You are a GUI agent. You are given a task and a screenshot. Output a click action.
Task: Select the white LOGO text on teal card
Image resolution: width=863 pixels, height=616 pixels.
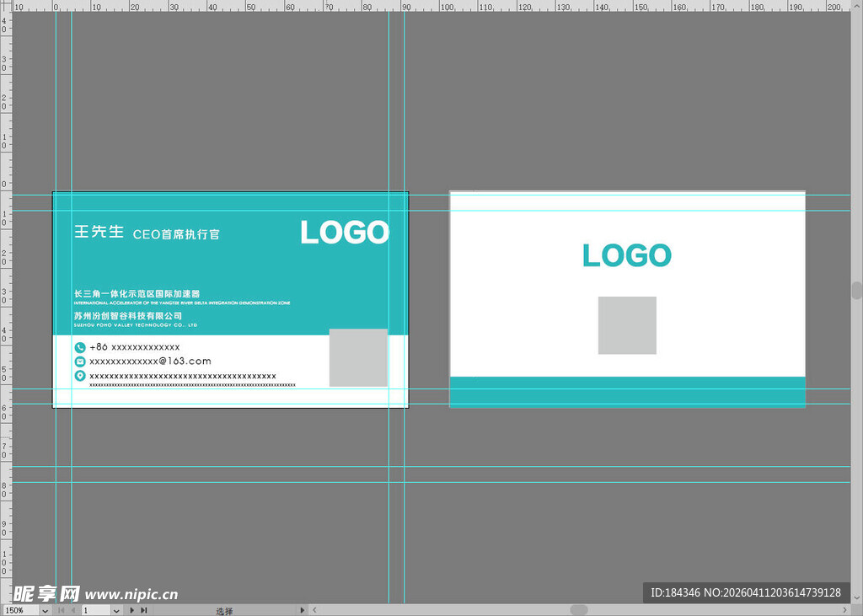point(345,233)
